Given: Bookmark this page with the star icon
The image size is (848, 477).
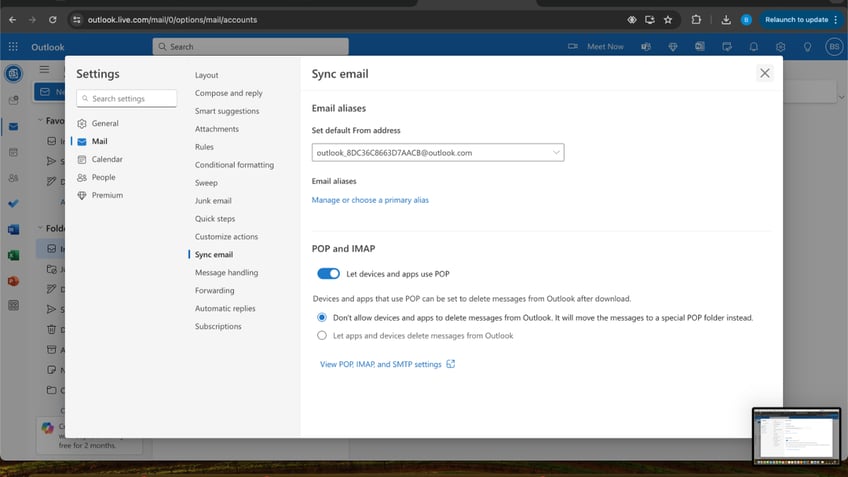Looking at the screenshot, I should pos(668,19).
